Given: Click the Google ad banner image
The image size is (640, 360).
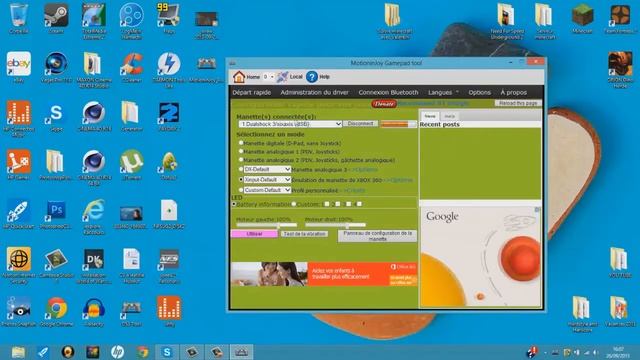Looking at the screenshot, I should coord(480,257).
